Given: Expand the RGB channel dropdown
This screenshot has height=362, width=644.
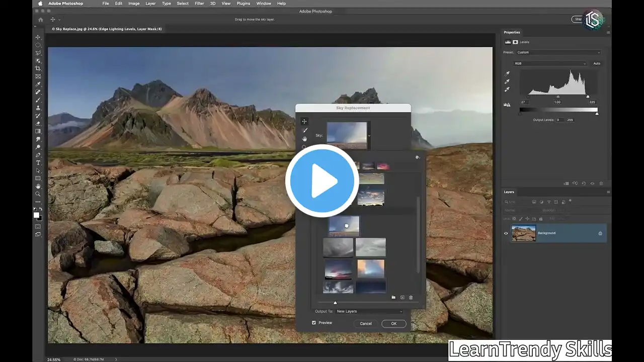Looking at the screenshot, I should 549,63.
